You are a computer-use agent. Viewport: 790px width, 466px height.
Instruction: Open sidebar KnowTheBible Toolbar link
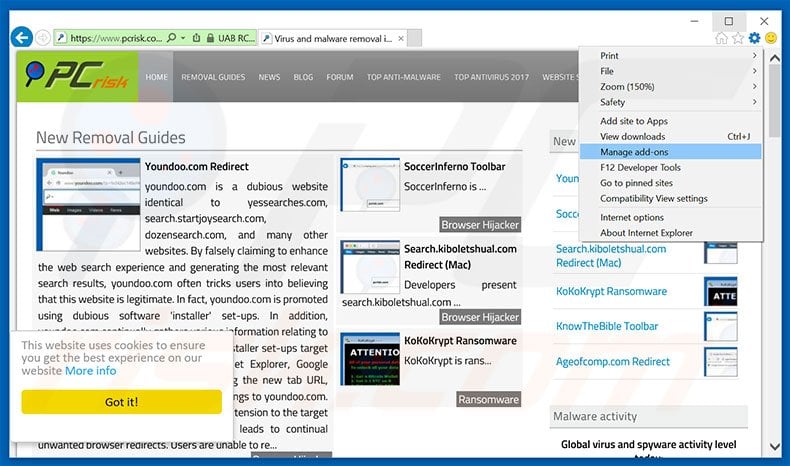607,326
